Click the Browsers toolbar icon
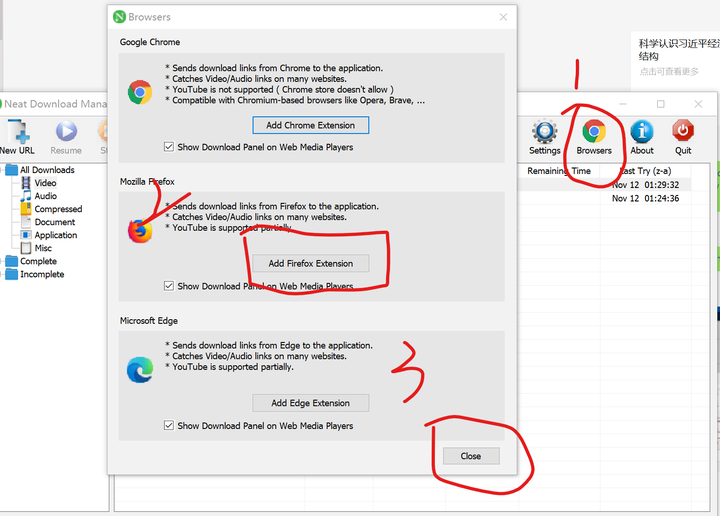The width and height of the screenshot is (720, 516). click(x=594, y=137)
